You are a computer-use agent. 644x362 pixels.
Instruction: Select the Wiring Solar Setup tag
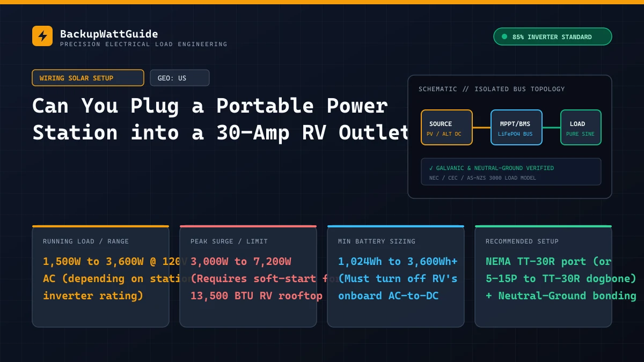[x=88, y=78]
